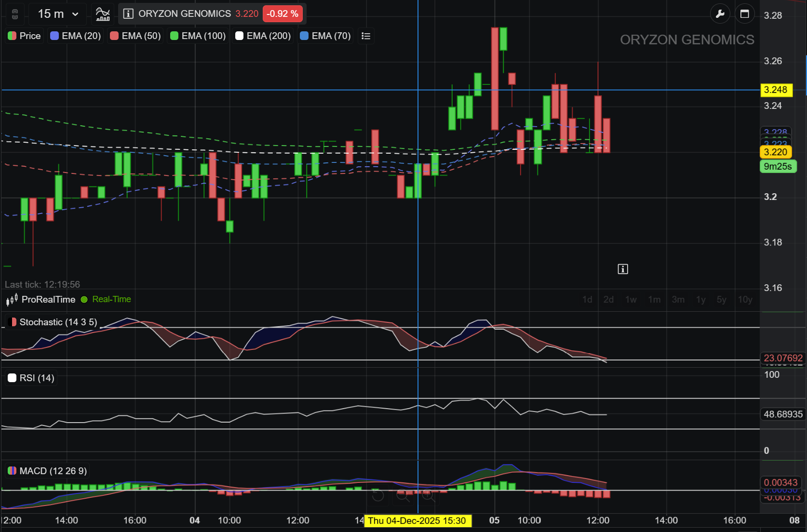807x532 pixels.
Task: Open chart settings wrench icon
Action: (x=720, y=14)
